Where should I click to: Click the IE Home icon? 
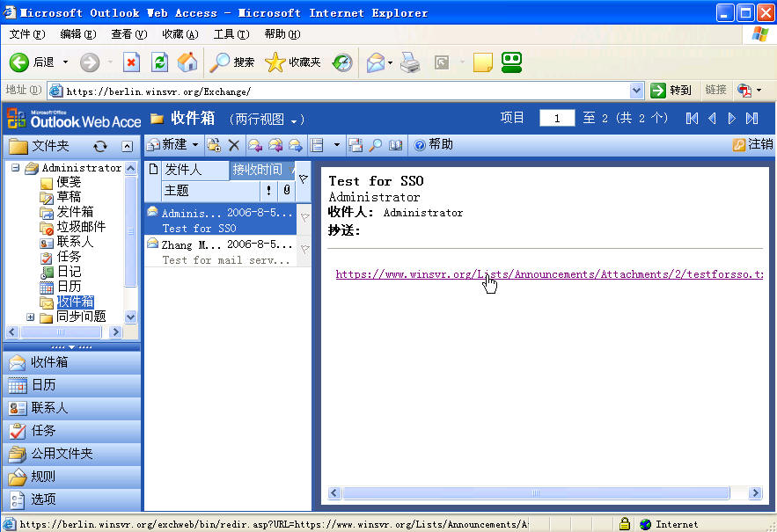(x=187, y=62)
